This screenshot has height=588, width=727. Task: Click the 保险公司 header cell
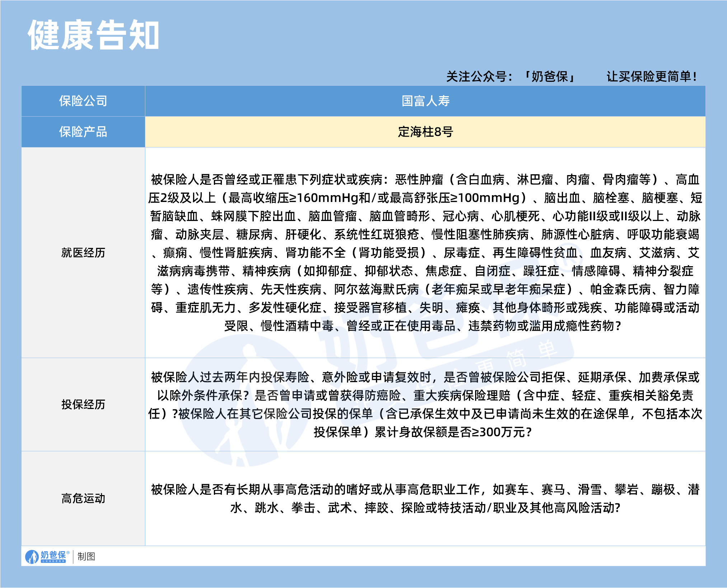pyautogui.click(x=83, y=101)
